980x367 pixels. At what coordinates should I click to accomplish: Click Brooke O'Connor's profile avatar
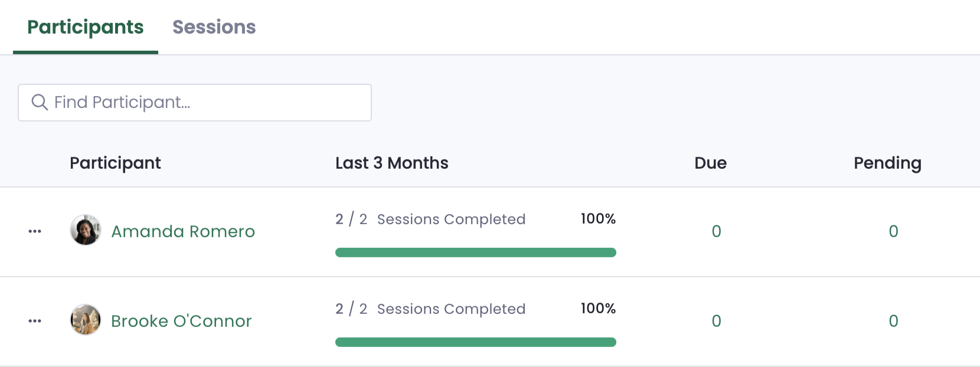coord(86,320)
